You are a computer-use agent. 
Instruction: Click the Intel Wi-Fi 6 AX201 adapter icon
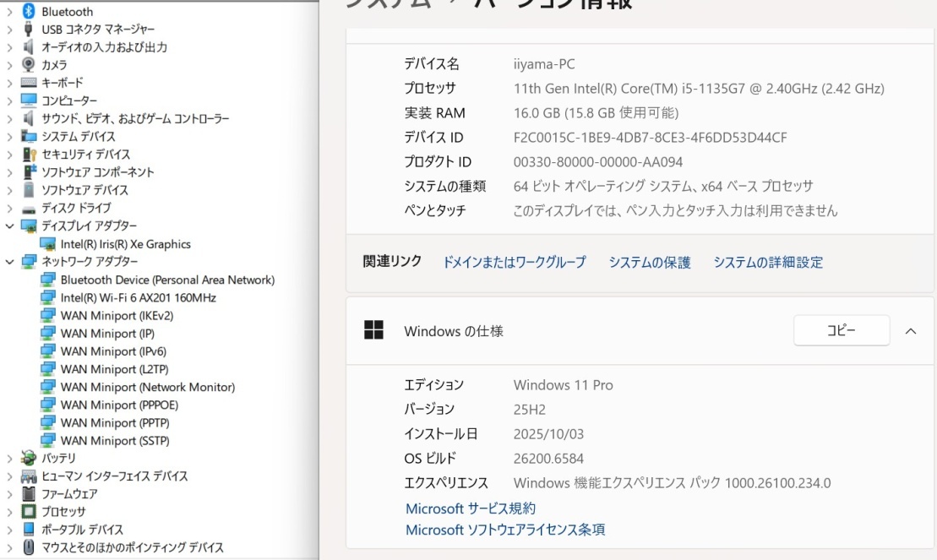(x=48, y=298)
